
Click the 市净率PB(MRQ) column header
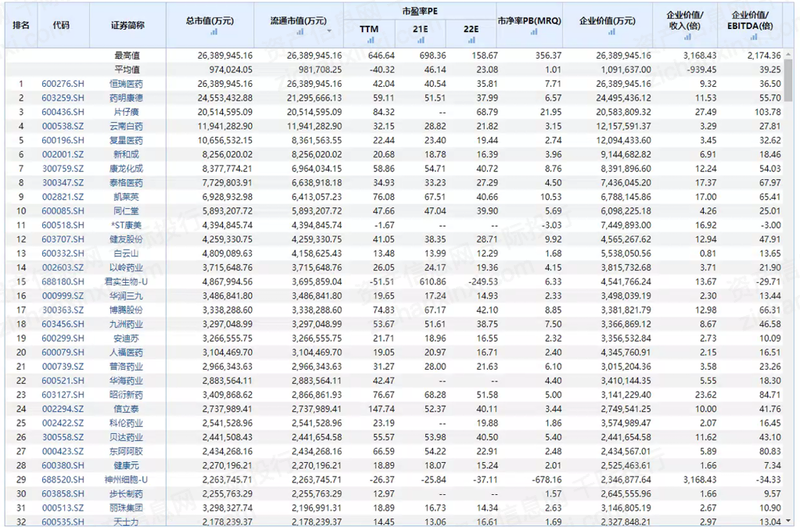pos(529,25)
